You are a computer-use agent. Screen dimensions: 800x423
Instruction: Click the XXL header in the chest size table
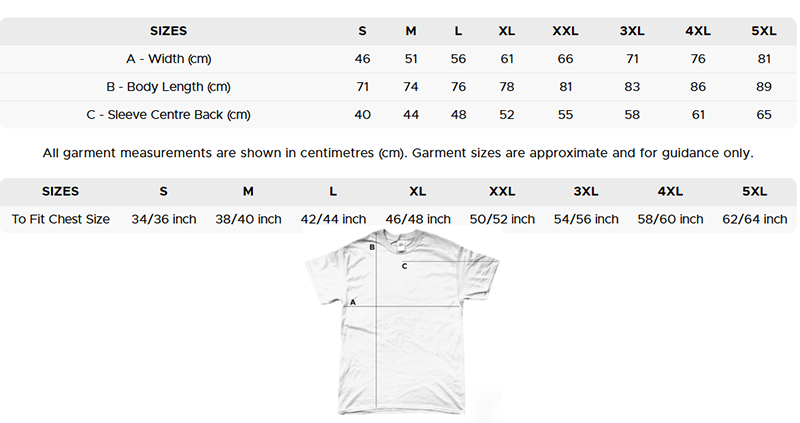click(x=502, y=191)
